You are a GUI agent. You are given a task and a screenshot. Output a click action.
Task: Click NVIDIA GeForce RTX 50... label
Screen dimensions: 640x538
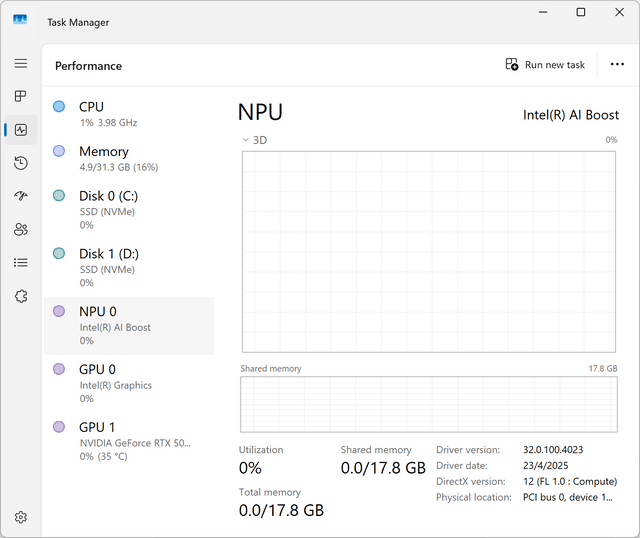pos(135,443)
